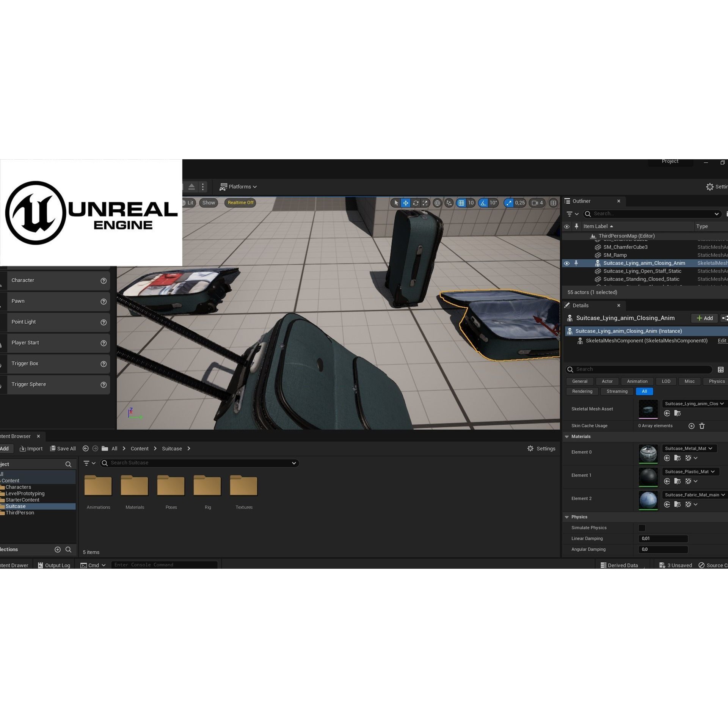The width and height of the screenshot is (728, 728).
Task: Click the Import button in Content Browser
Action: 31,449
